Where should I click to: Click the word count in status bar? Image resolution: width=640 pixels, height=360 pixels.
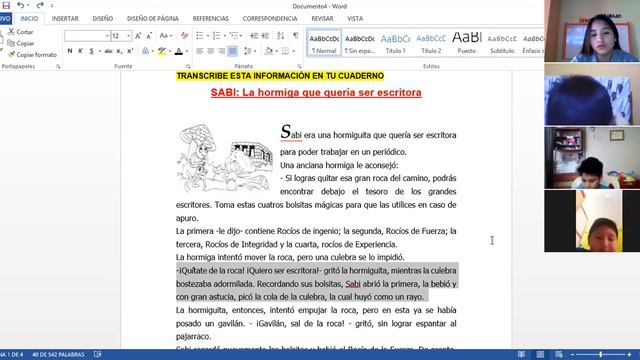pos(58,354)
